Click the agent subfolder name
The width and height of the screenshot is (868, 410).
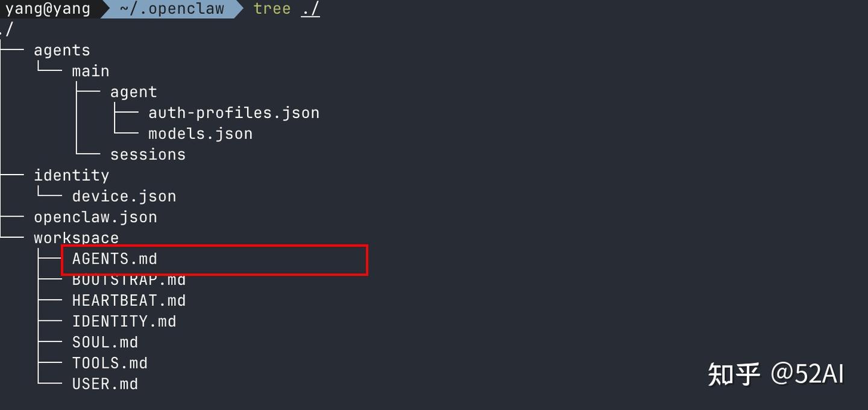tap(133, 92)
